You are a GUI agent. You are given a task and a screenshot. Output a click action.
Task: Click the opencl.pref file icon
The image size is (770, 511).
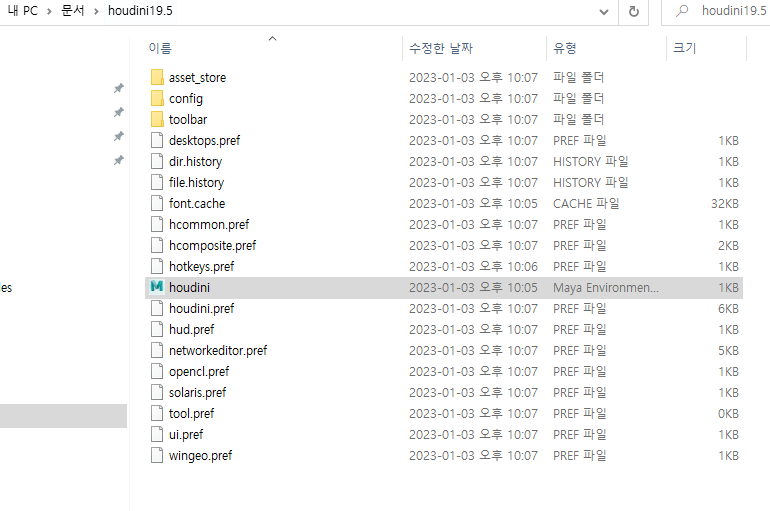click(x=157, y=372)
